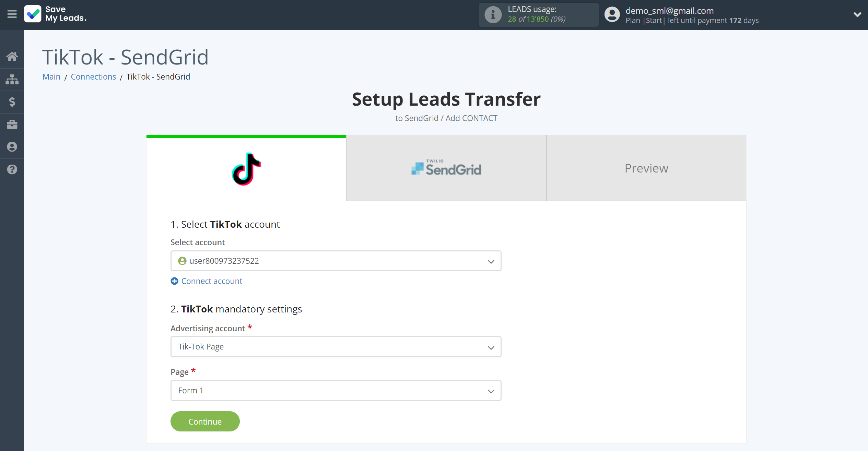
Task: Toggle the user profile icon in sidebar
Action: [12, 146]
